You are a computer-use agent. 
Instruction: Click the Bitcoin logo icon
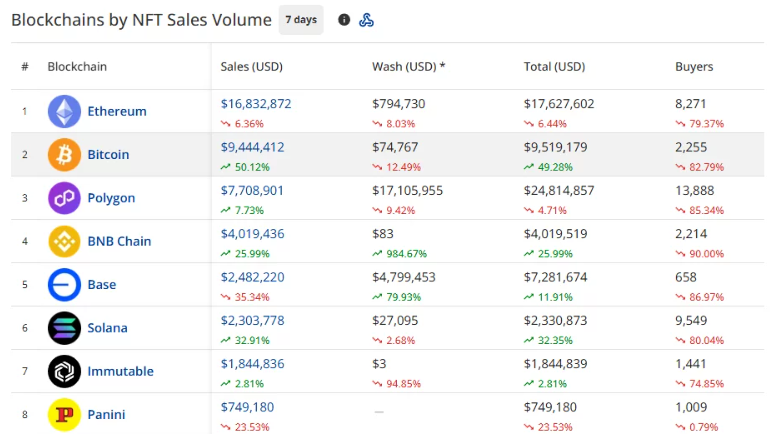point(64,154)
